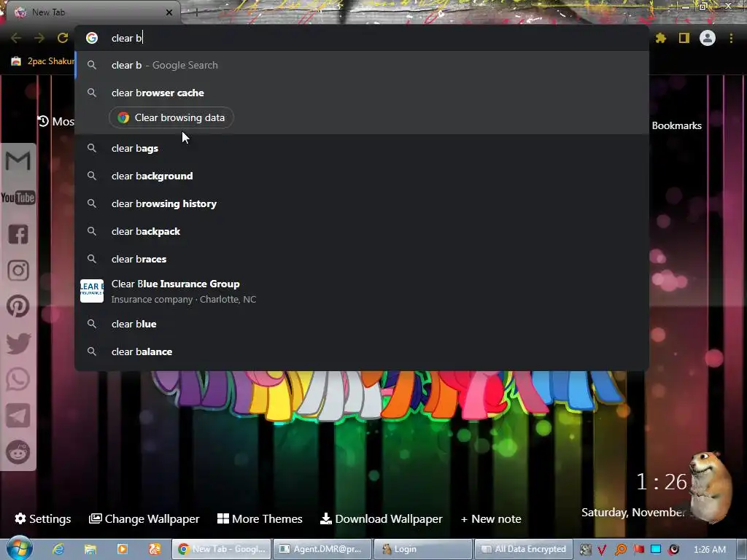
Task: Open the Gmail shortcut in sidebar
Action: (18, 161)
